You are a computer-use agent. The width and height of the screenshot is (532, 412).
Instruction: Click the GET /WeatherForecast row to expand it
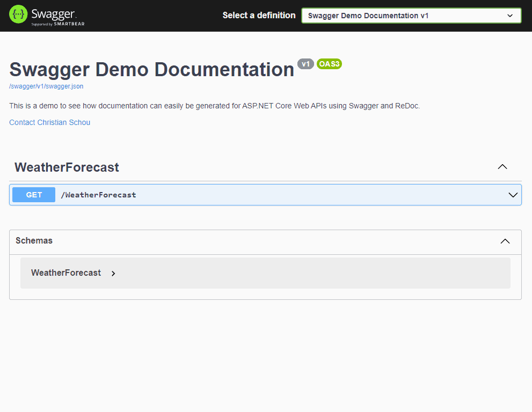coord(268,195)
